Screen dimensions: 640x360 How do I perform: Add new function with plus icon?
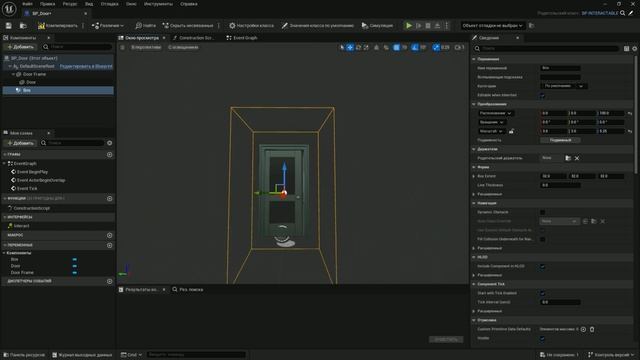(x=109, y=198)
